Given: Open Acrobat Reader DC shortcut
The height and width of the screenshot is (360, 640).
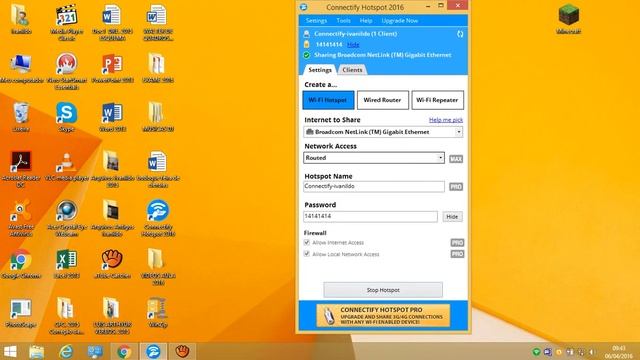Looking at the screenshot, I should pyautogui.click(x=21, y=168).
